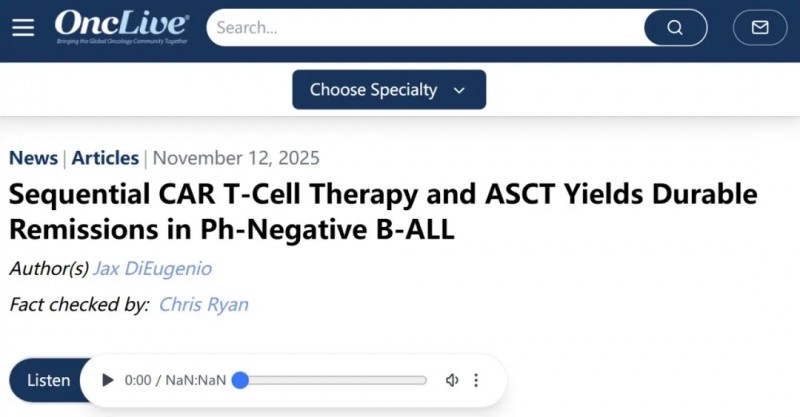
Task: Open the hamburger navigation menu
Action: coord(23,28)
